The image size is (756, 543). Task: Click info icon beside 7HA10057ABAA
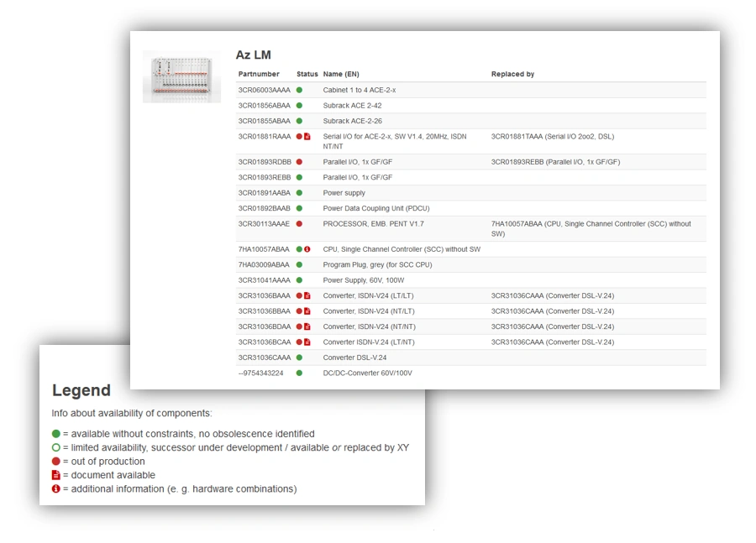click(x=307, y=249)
